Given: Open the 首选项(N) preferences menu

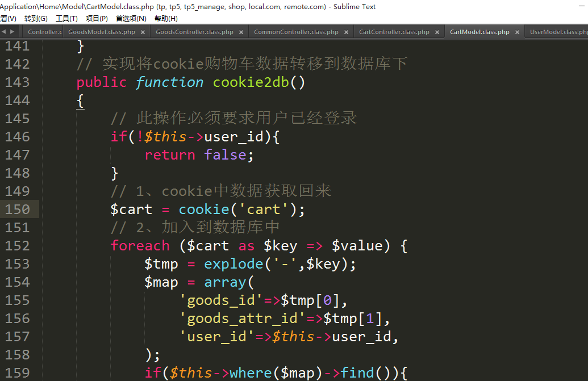Looking at the screenshot, I should (x=131, y=19).
